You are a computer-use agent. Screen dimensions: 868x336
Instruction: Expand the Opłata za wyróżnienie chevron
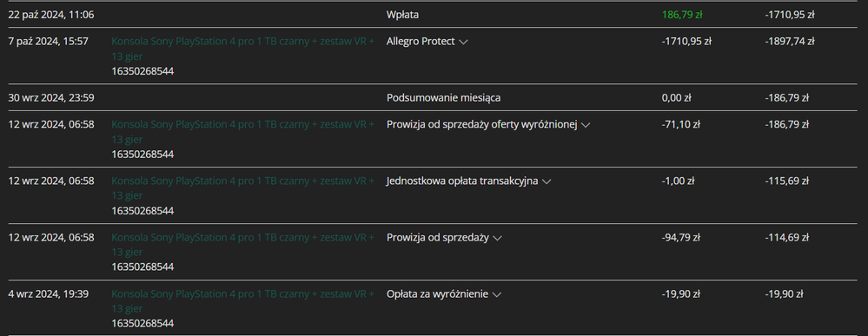point(496,295)
